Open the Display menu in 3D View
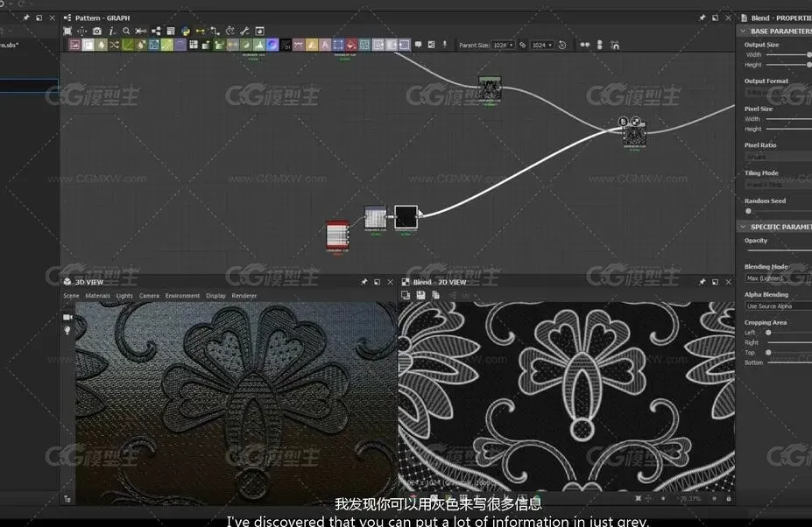812x527 pixels. pyautogui.click(x=216, y=296)
